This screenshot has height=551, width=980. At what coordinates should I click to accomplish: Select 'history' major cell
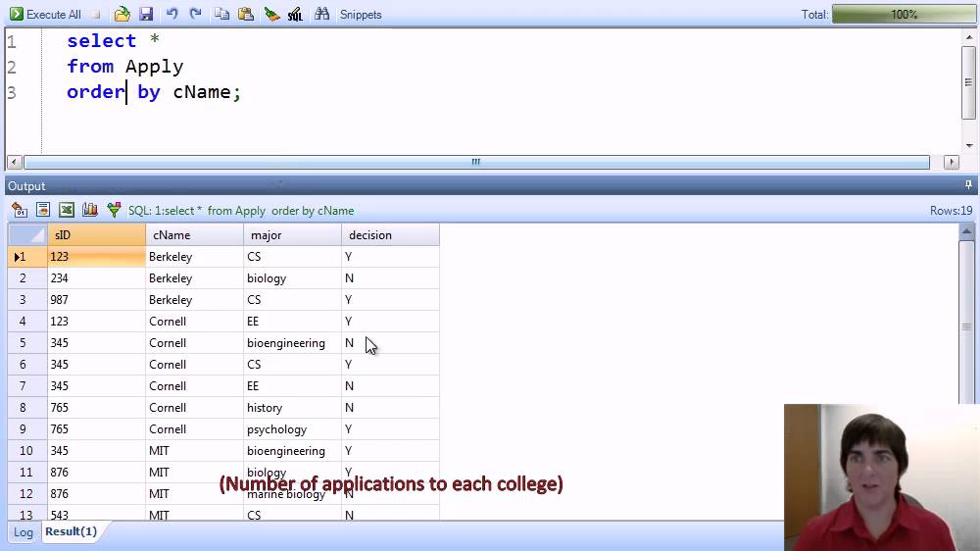(x=292, y=408)
